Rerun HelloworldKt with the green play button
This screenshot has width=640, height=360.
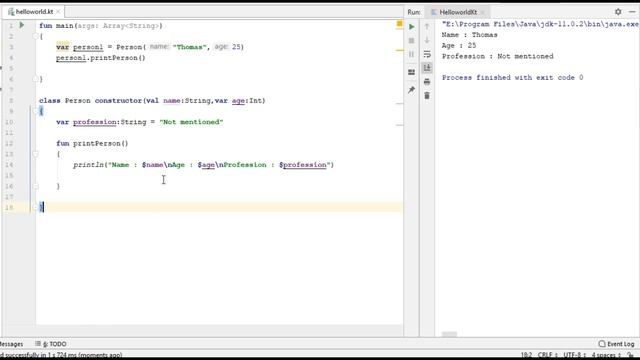[x=411, y=27]
